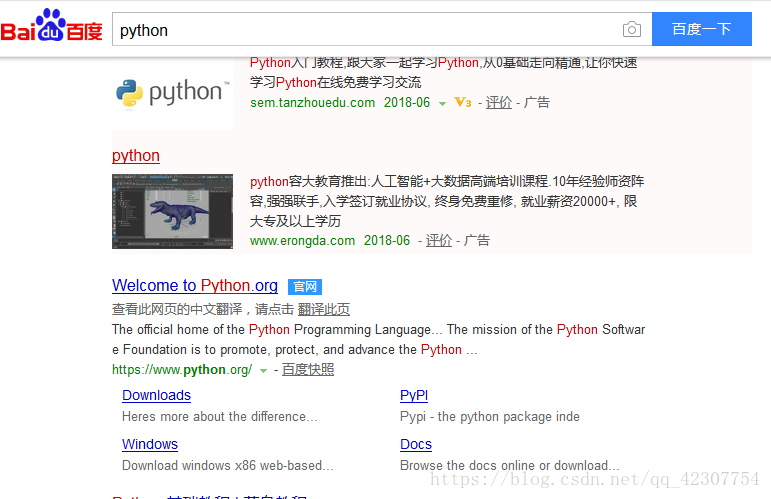Open https://www.python.org/ green URL
This screenshot has width=771, height=499.
point(182,370)
